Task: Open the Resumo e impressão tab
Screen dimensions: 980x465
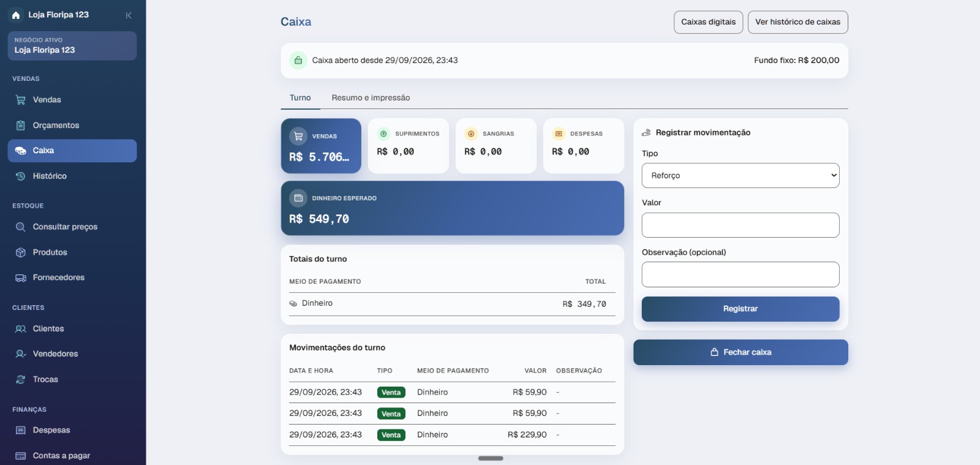Action: (371, 98)
